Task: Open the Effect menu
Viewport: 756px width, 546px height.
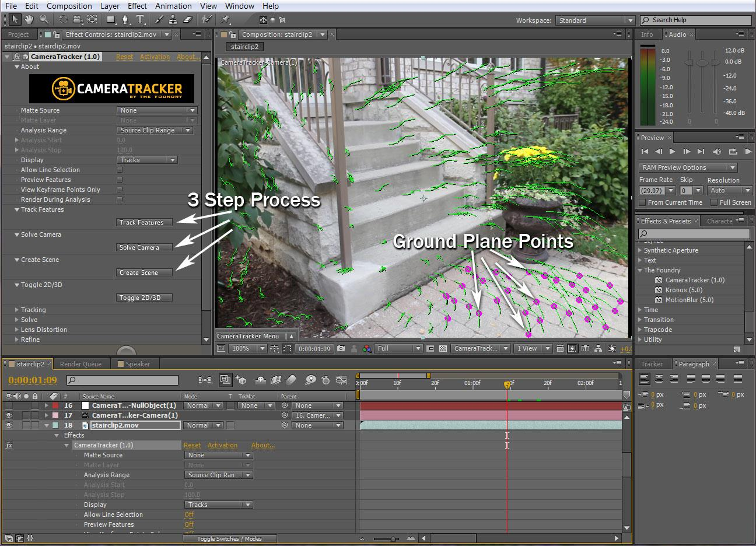Action: click(137, 6)
